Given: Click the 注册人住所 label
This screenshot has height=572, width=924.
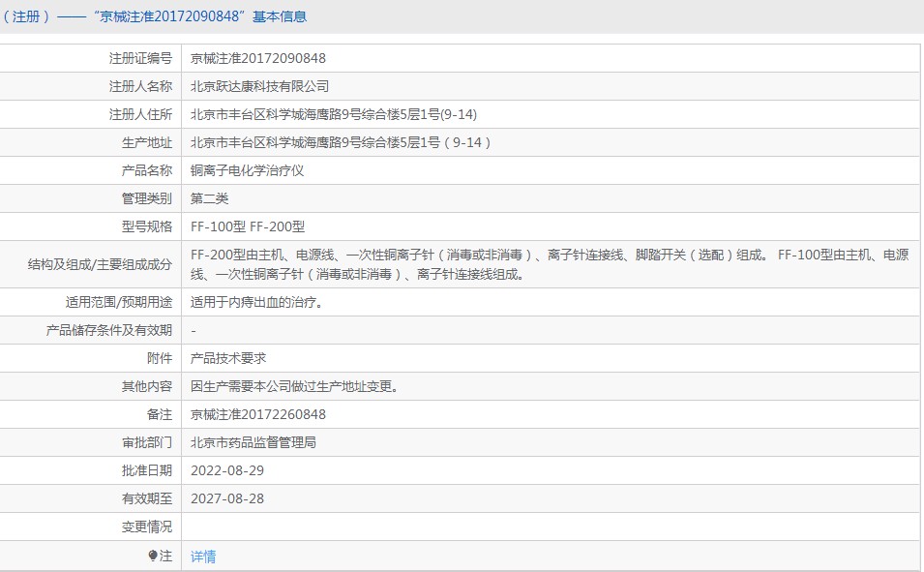Looking at the screenshot, I should tap(140, 114).
